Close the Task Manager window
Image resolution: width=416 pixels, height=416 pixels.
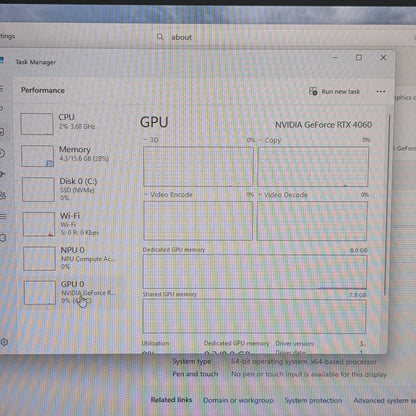383,57
